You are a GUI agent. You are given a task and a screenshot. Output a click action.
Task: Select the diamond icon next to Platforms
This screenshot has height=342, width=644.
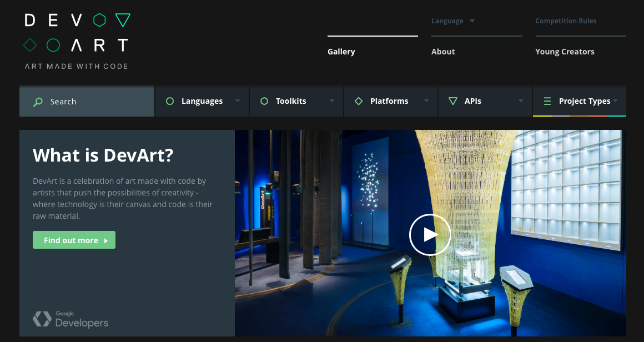click(358, 101)
